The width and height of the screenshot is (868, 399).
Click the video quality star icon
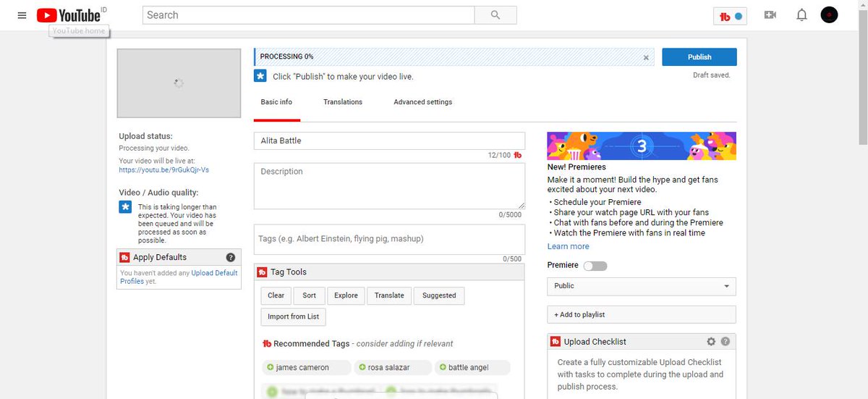(x=126, y=208)
